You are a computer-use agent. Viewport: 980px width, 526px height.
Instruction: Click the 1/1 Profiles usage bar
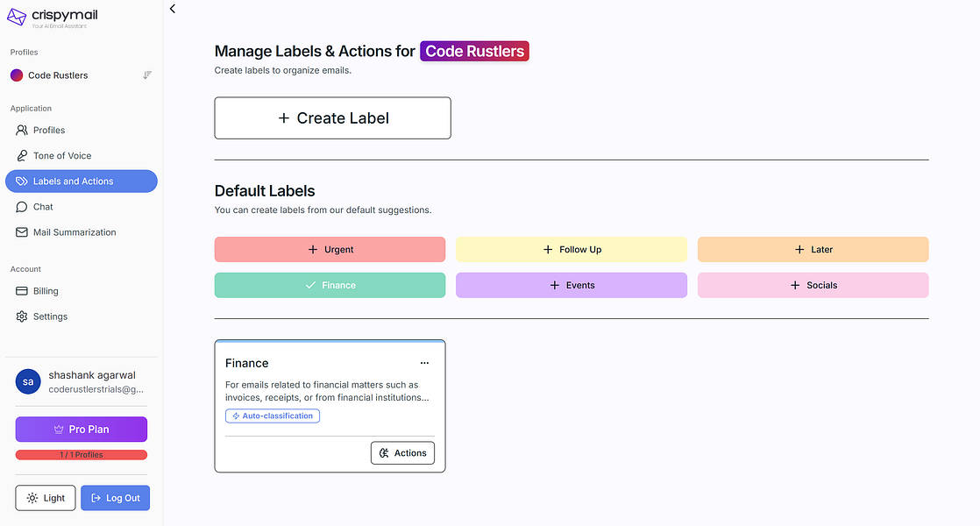pyautogui.click(x=82, y=455)
